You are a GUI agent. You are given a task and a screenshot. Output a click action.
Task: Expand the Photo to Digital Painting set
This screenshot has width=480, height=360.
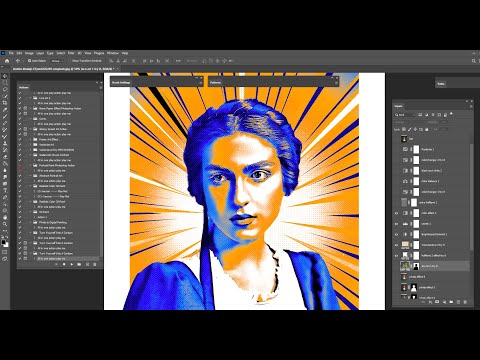[31, 222]
